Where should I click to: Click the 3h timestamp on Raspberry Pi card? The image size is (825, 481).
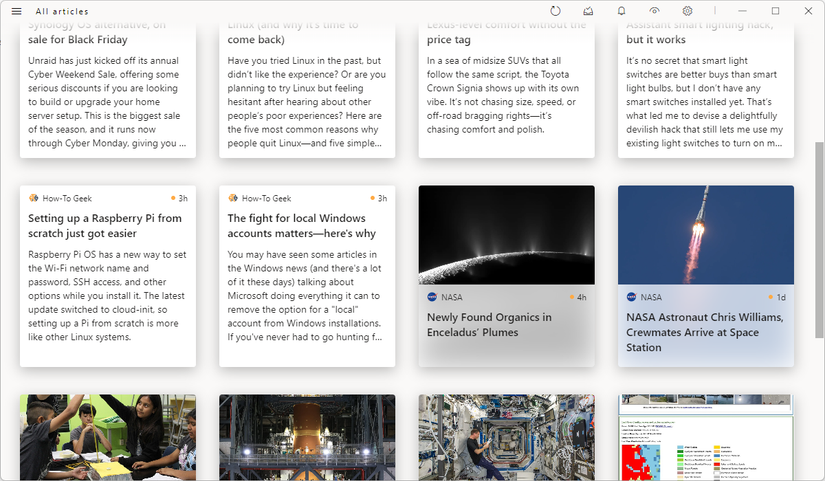183,198
